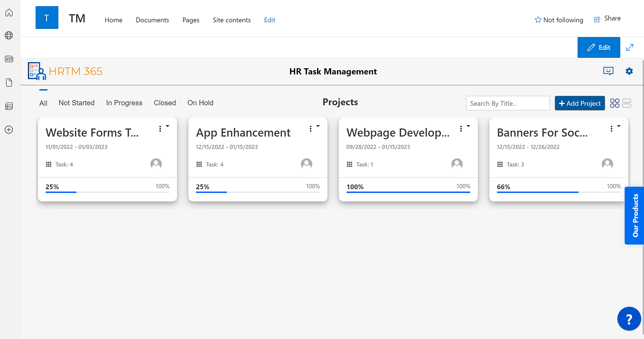Viewport: 644px width, 339px height.
Task: Click the full-screen expand arrow icon
Action: (x=630, y=47)
